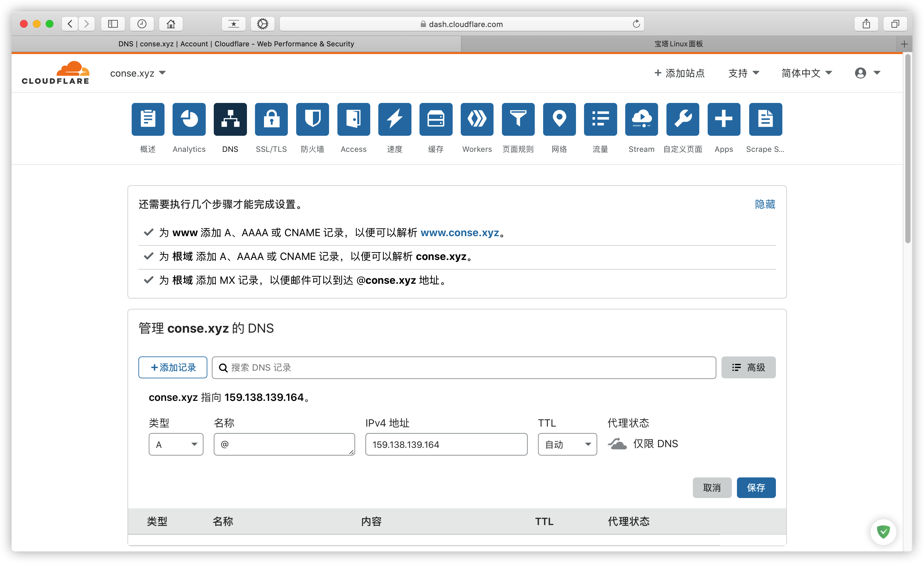This screenshot has width=924, height=563.
Task: Click the Safari share button
Action: 866,24
